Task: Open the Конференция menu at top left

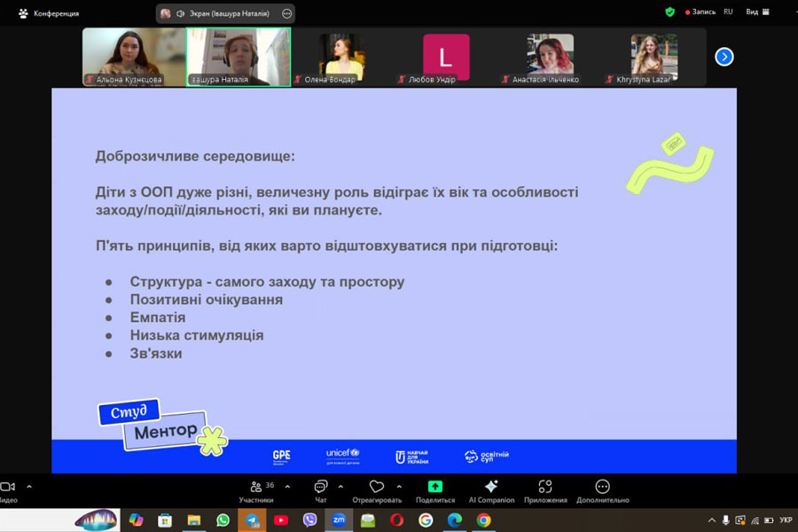Action: pyautogui.click(x=48, y=13)
